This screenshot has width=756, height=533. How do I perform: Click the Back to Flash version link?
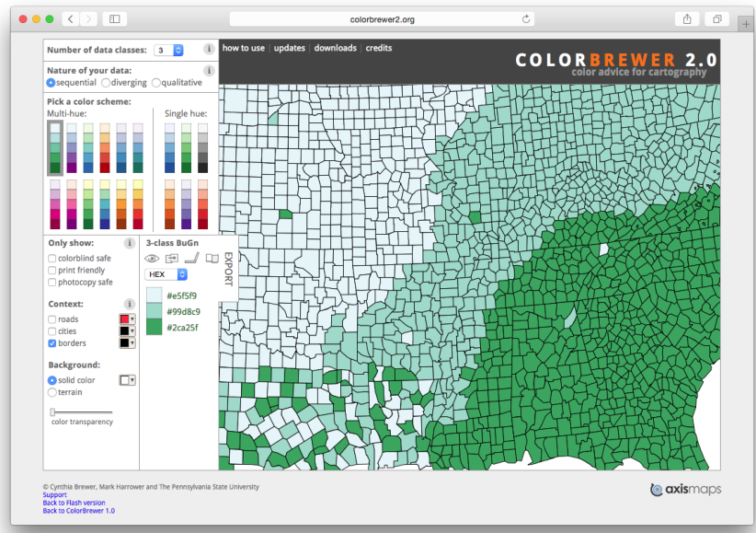(x=74, y=503)
